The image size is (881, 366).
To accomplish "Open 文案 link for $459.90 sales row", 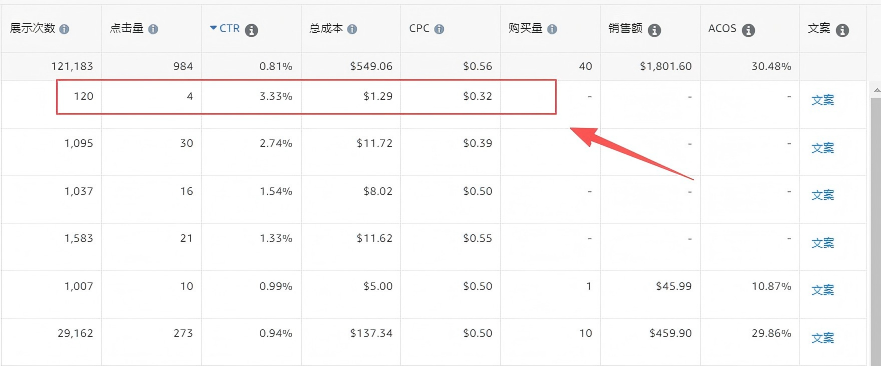I will pos(823,338).
